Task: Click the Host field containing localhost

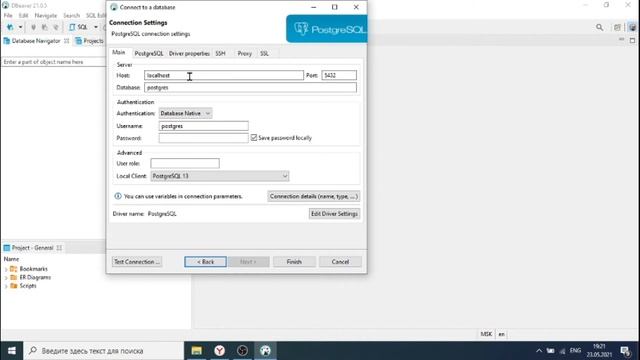Action: [x=224, y=76]
